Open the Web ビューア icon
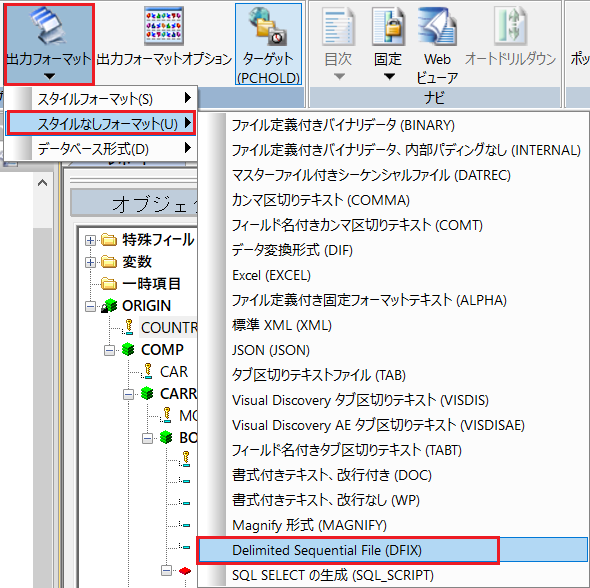The width and height of the screenshot is (590, 588). pyautogui.click(x=437, y=26)
